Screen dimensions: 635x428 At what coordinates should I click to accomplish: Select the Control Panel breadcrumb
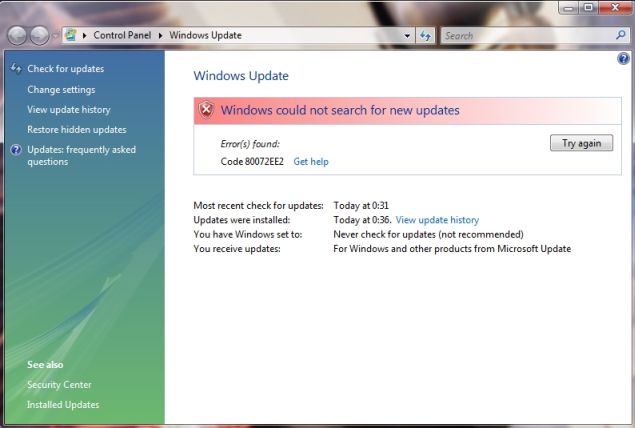(x=122, y=35)
